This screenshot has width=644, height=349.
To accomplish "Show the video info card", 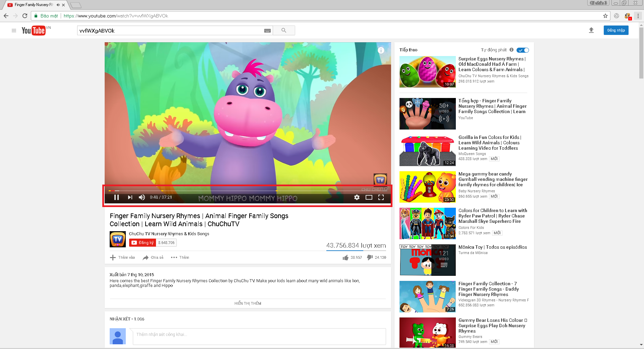I will [x=381, y=50].
